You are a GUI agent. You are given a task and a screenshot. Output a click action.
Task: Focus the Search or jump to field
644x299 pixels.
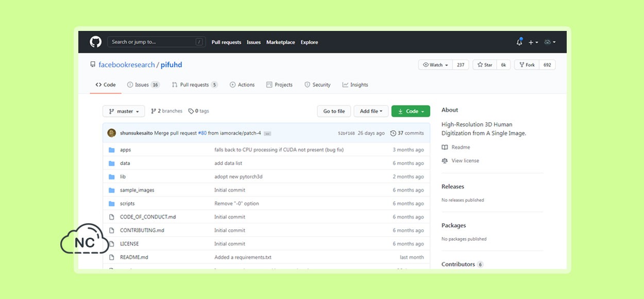pos(157,42)
